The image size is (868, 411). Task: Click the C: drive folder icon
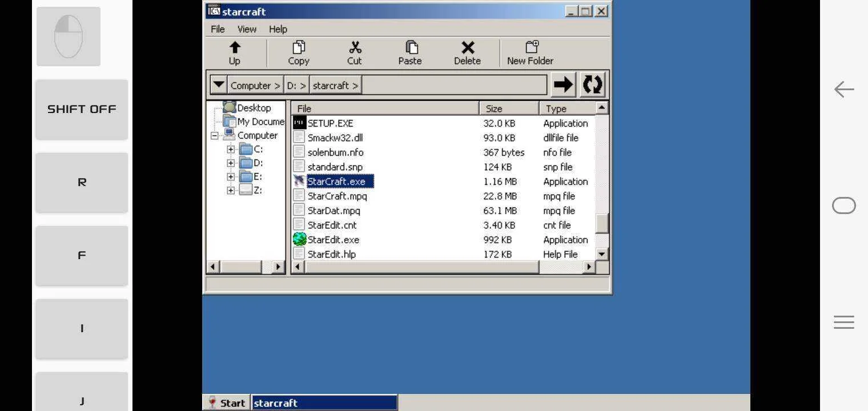pyautogui.click(x=246, y=149)
